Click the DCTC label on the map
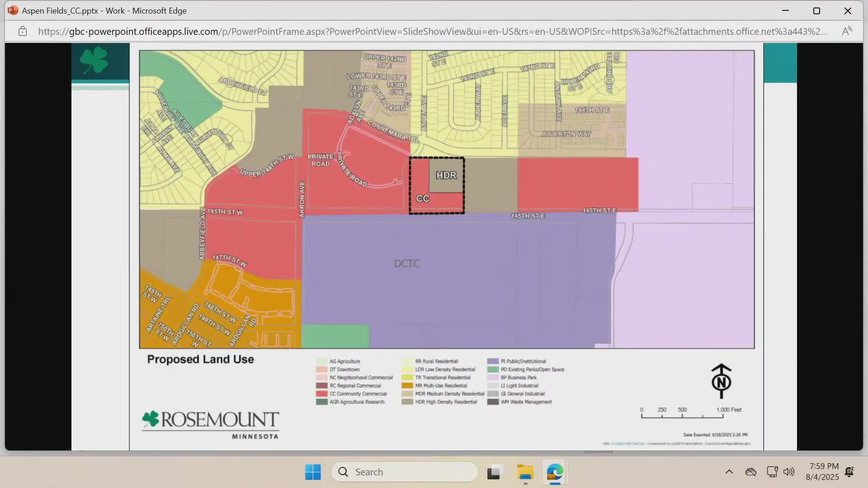 tap(406, 263)
